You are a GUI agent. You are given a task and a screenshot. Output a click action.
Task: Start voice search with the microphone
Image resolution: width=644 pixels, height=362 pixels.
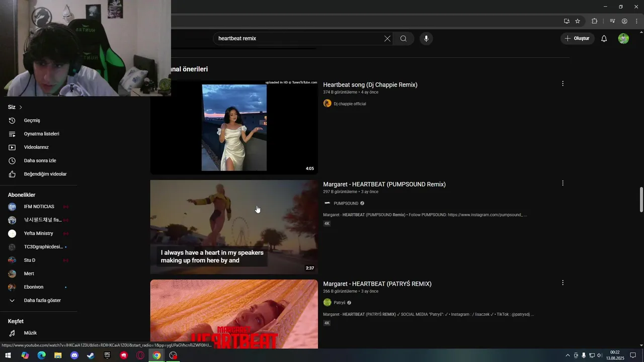pyautogui.click(x=426, y=39)
